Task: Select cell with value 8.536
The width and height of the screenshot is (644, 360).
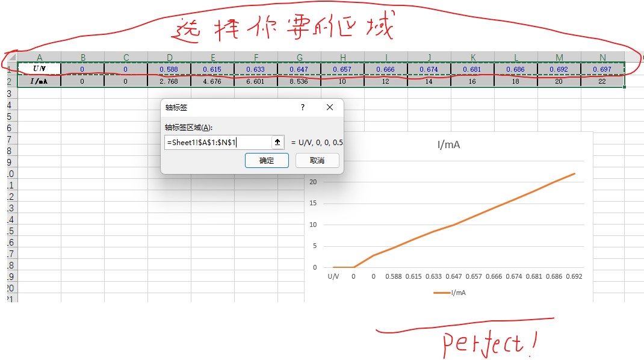Action: point(299,81)
